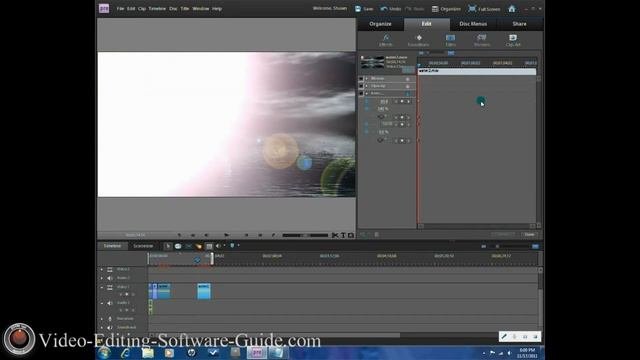Select the Split Clip scissors icon
The height and width of the screenshot is (360, 640).
(335, 235)
